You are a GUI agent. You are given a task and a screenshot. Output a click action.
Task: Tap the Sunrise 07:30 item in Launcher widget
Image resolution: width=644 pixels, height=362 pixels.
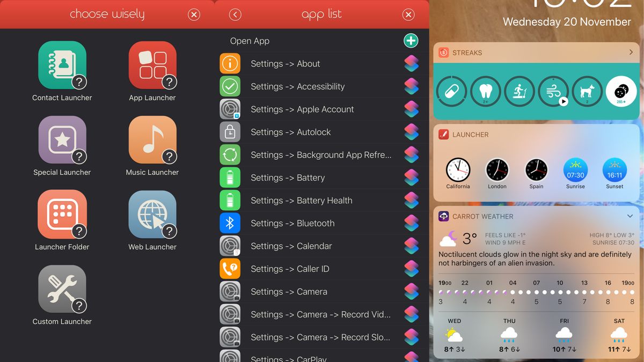click(x=575, y=169)
